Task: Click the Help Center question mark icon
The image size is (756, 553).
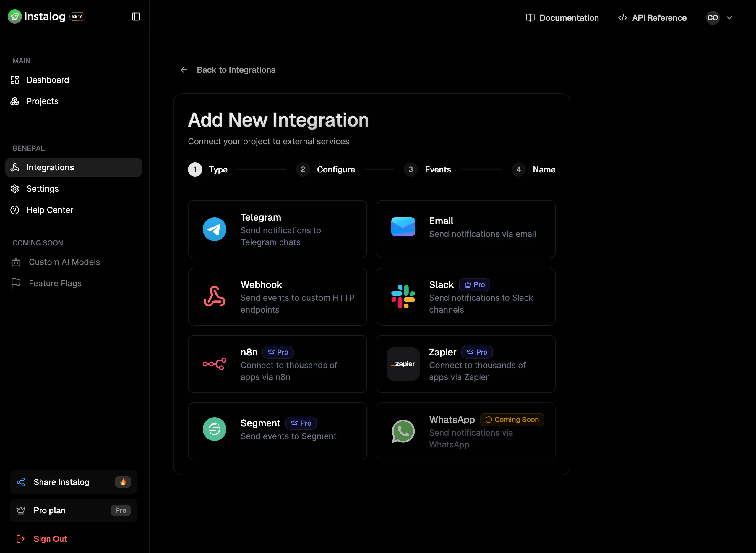Action: [15, 210]
